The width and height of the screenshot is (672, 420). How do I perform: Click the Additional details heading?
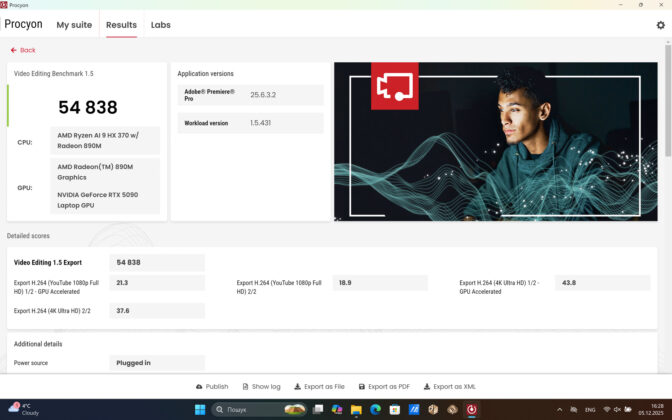pyautogui.click(x=38, y=344)
